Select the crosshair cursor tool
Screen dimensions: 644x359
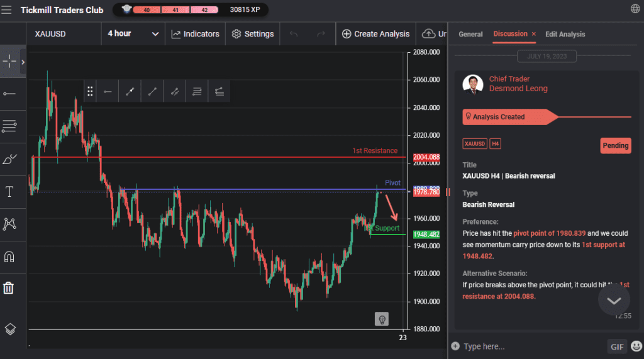9,61
